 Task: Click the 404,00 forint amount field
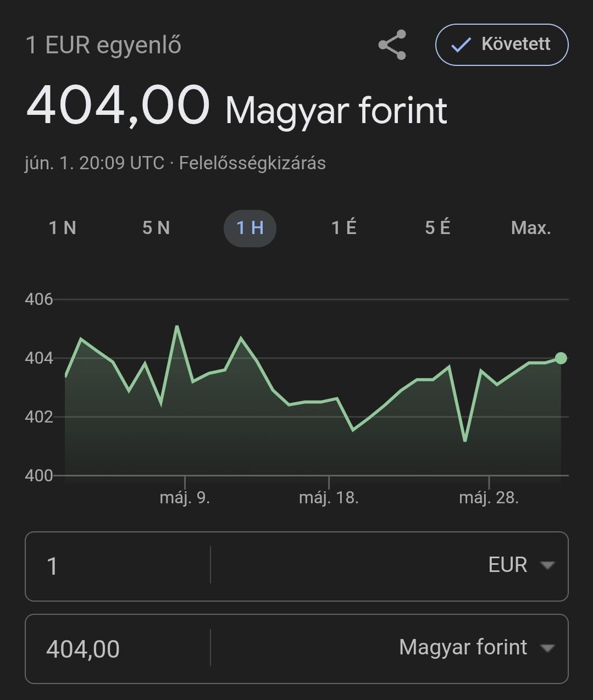click(x=118, y=648)
